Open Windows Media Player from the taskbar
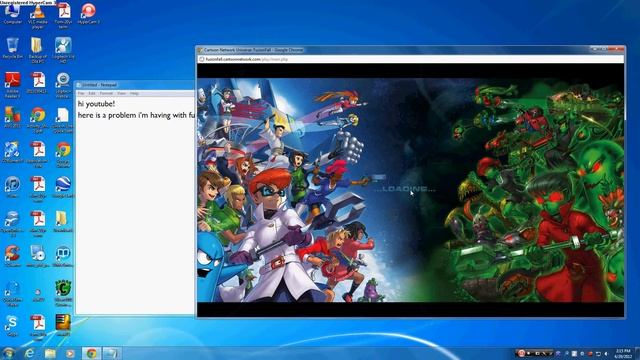 70,353
